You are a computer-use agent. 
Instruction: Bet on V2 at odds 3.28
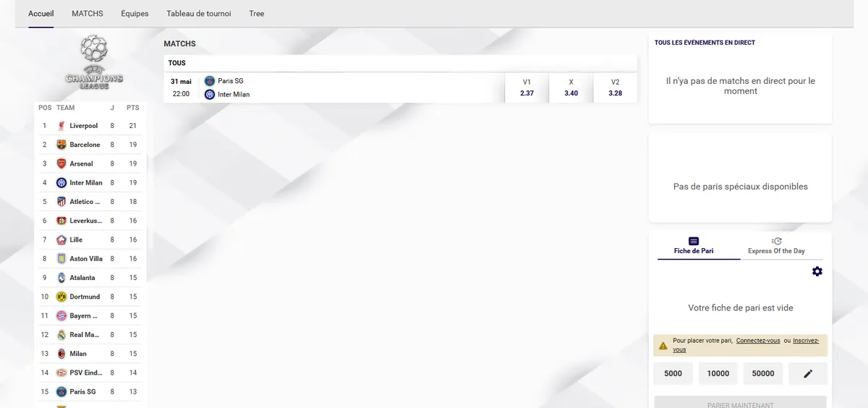[x=615, y=88]
